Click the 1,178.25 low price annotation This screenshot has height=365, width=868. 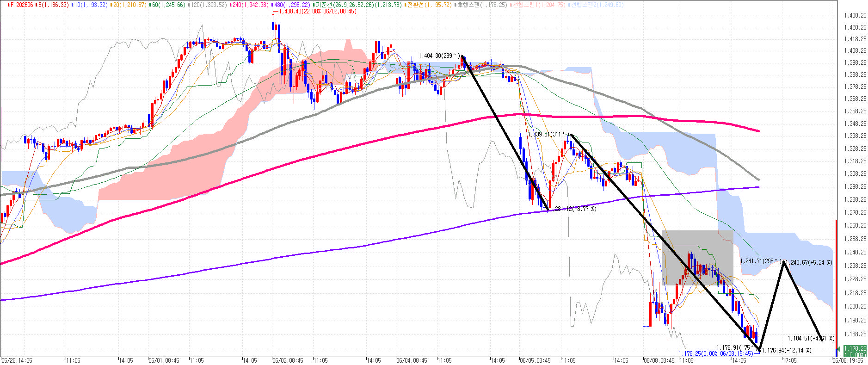716,354
